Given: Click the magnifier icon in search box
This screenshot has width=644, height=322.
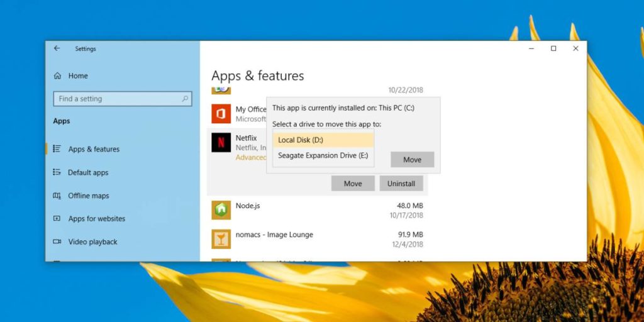Looking at the screenshot, I should pyautogui.click(x=185, y=99).
